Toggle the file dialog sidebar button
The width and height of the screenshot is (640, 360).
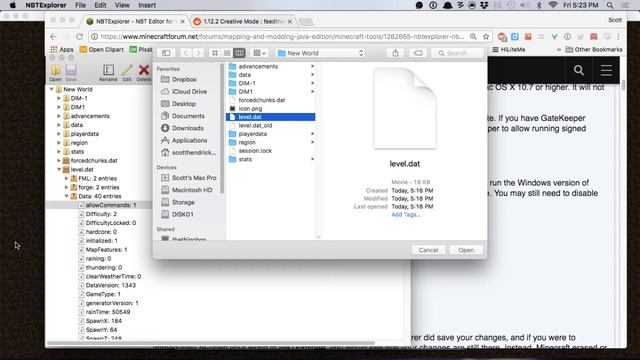pyautogui.click(x=166, y=53)
